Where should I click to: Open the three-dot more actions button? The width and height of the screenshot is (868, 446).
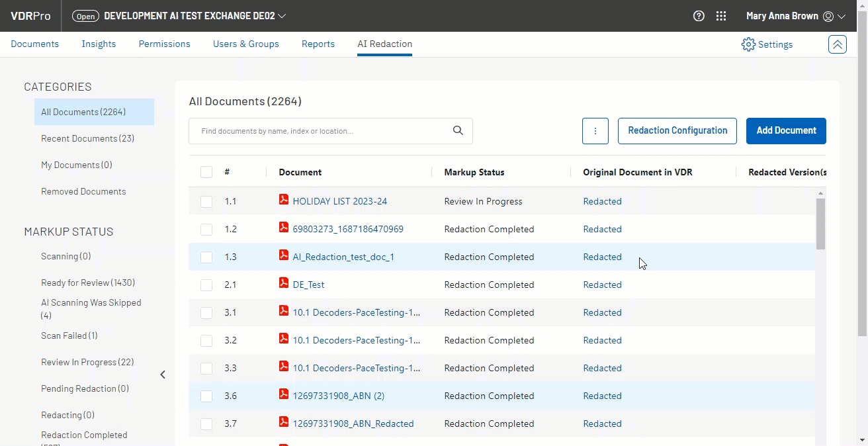click(x=595, y=131)
